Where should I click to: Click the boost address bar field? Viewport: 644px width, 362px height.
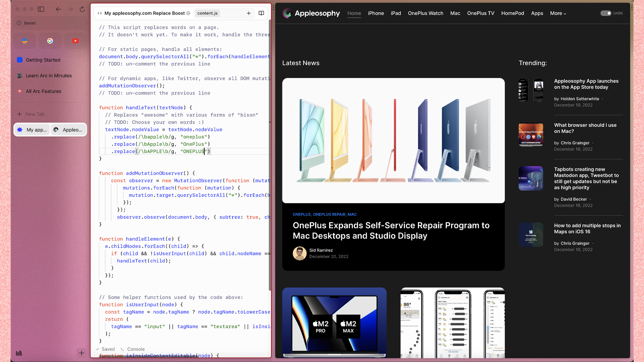click(50, 23)
